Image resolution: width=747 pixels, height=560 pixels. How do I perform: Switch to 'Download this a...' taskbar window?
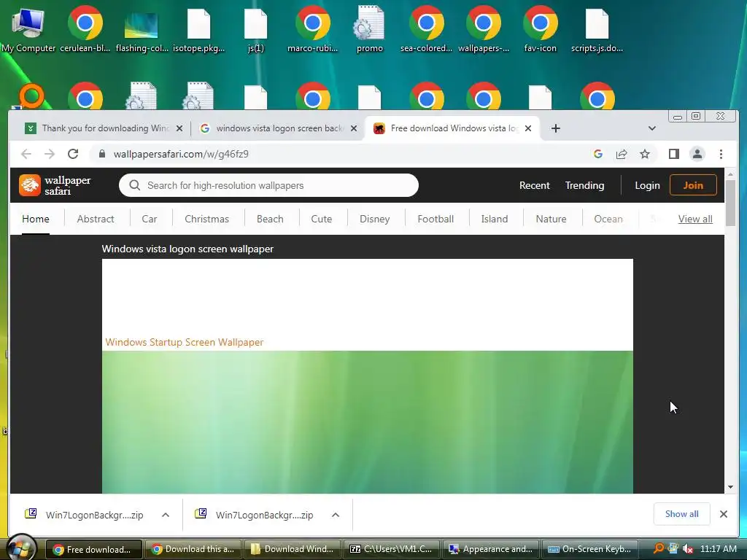click(x=193, y=549)
